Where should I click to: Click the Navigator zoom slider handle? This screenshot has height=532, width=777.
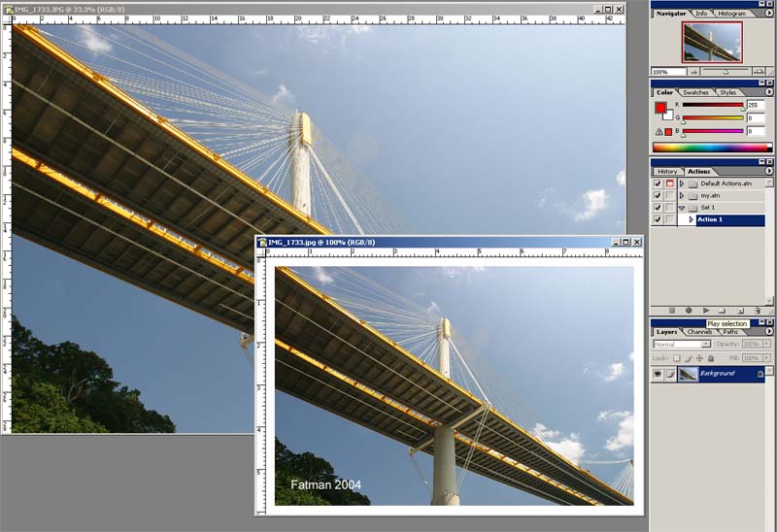726,72
